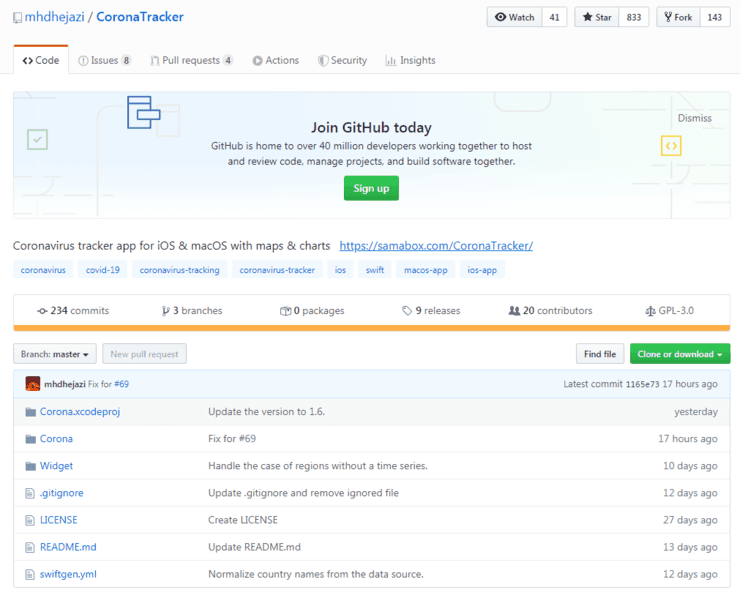Screen dimensions: 740x590
Task: Open the watchers count 41
Action: (555, 17)
